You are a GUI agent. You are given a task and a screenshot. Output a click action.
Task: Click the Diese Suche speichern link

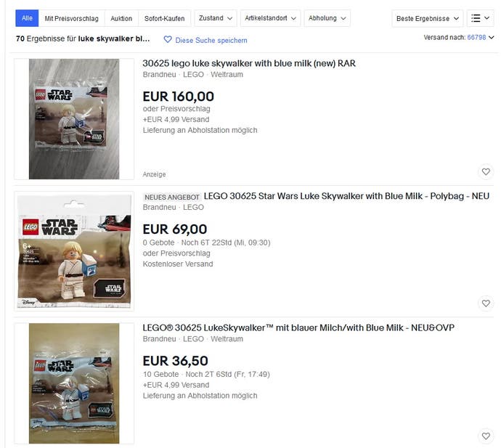(x=211, y=40)
